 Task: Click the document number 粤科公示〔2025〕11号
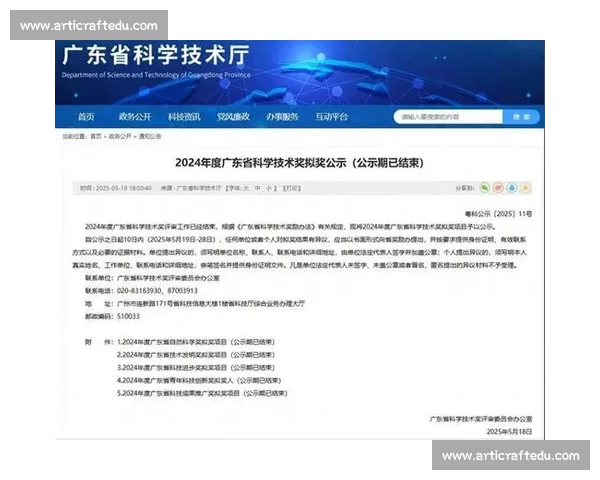[498, 214]
